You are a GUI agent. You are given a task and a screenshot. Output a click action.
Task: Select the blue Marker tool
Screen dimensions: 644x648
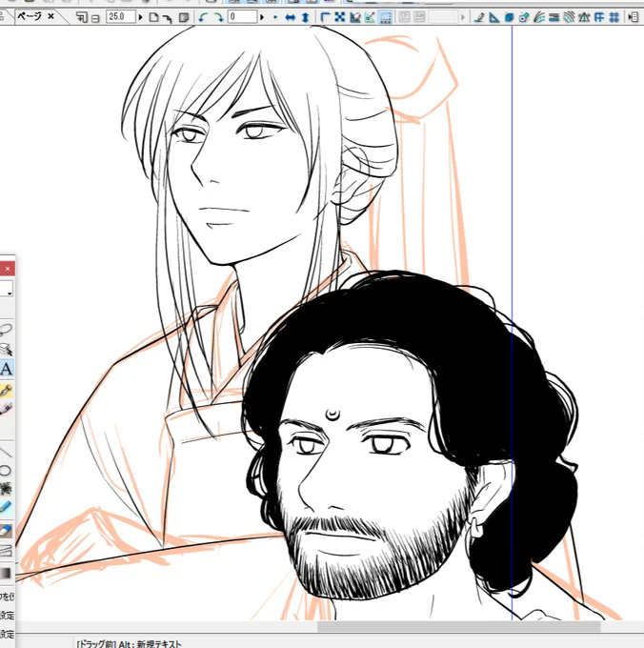(x=6, y=507)
